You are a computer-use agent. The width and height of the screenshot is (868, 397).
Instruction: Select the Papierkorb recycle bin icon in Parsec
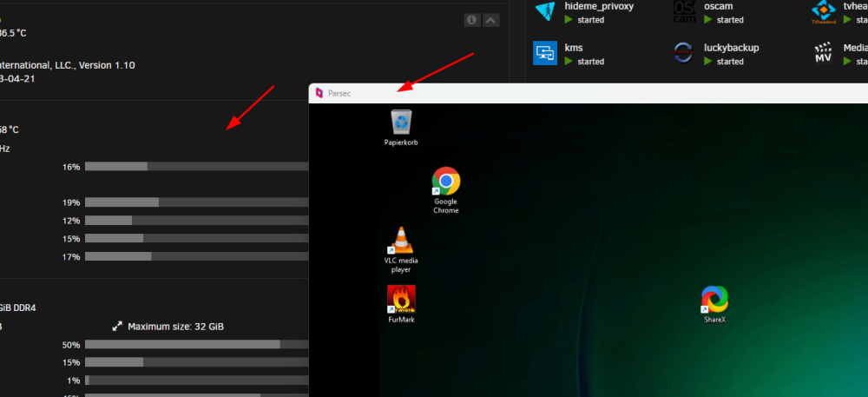pos(401,128)
